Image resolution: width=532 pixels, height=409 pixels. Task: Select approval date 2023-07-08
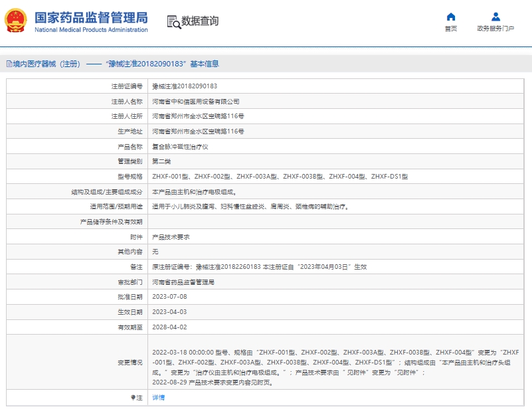click(169, 297)
